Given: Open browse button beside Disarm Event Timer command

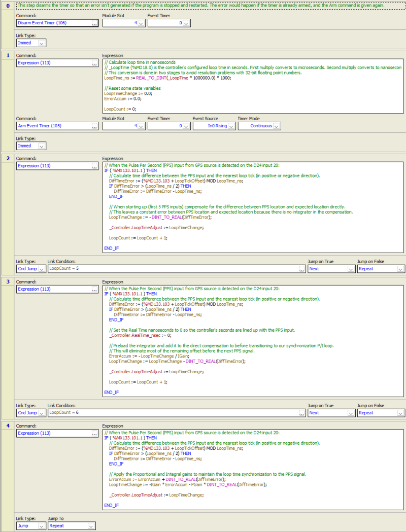Looking at the screenshot, I should click(94, 23).
